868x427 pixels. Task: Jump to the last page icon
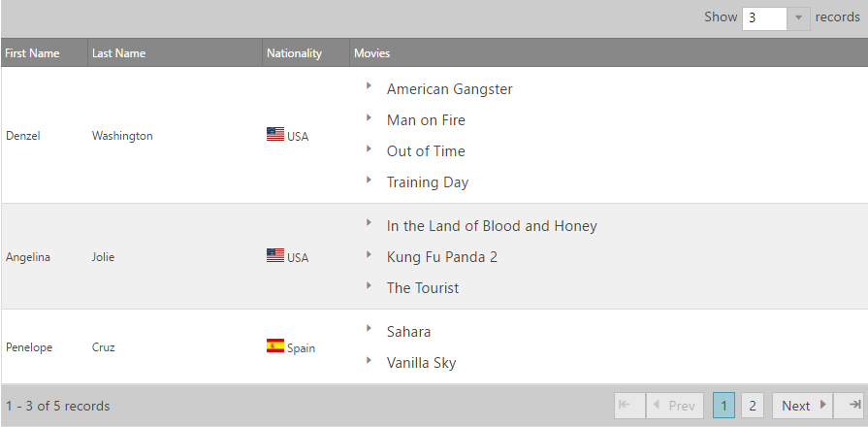[850, 406]
